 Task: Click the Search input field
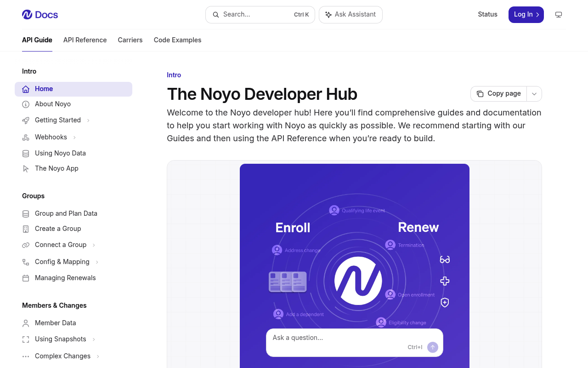click(260, 15)
